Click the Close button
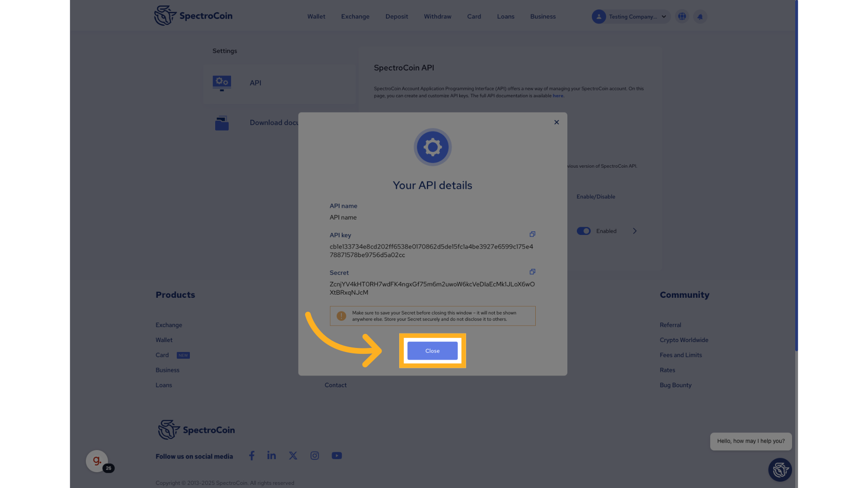Screen dimensions: 868x488 tap(432, 351)
